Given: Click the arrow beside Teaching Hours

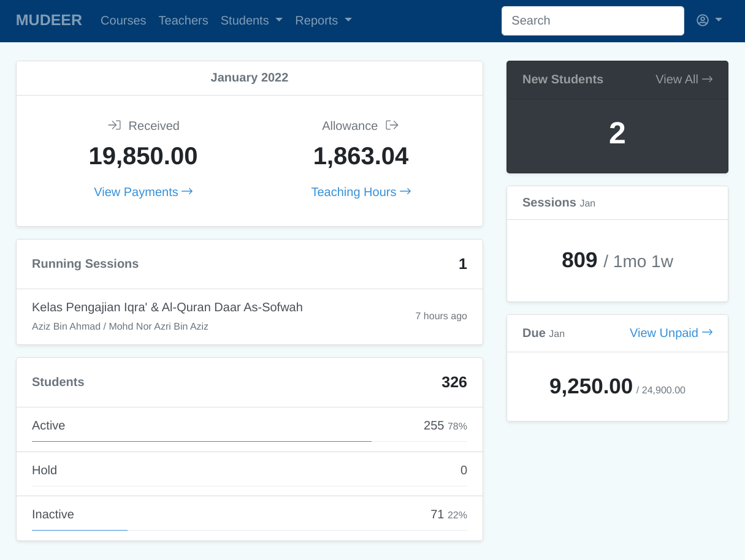Looking at the screenshot, I should (405, 192).
